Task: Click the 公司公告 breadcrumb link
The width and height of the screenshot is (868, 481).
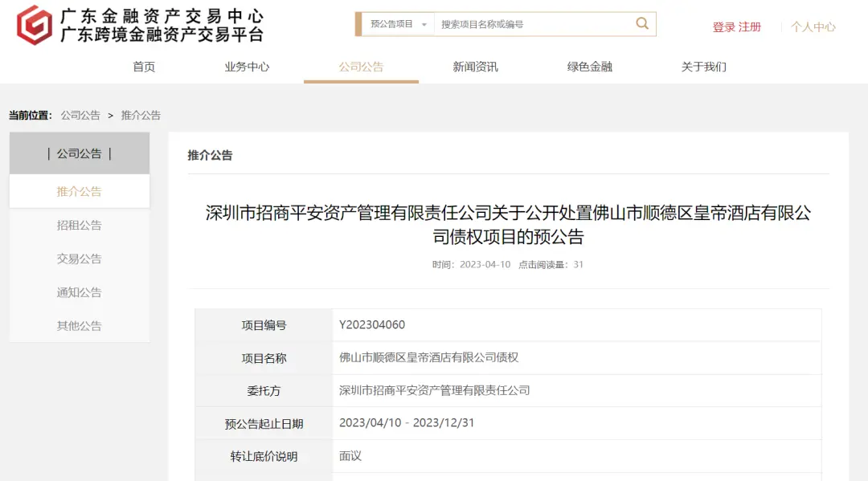Action: (80, 116)
